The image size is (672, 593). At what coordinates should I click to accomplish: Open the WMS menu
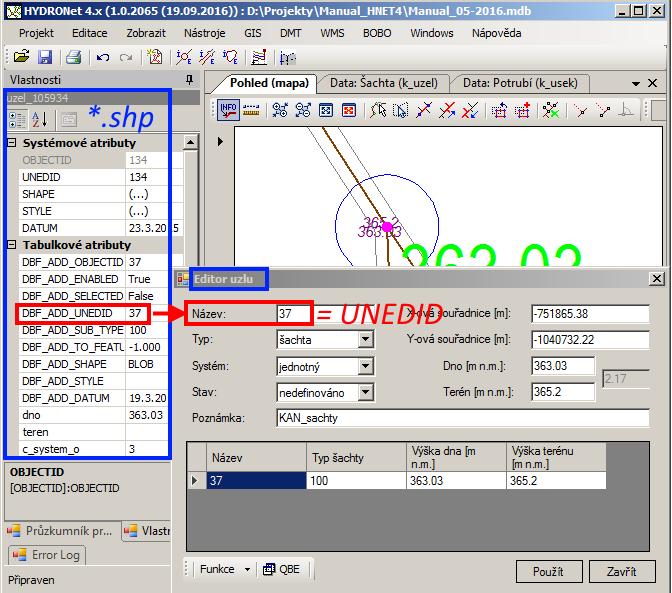(x=332, y=33)
